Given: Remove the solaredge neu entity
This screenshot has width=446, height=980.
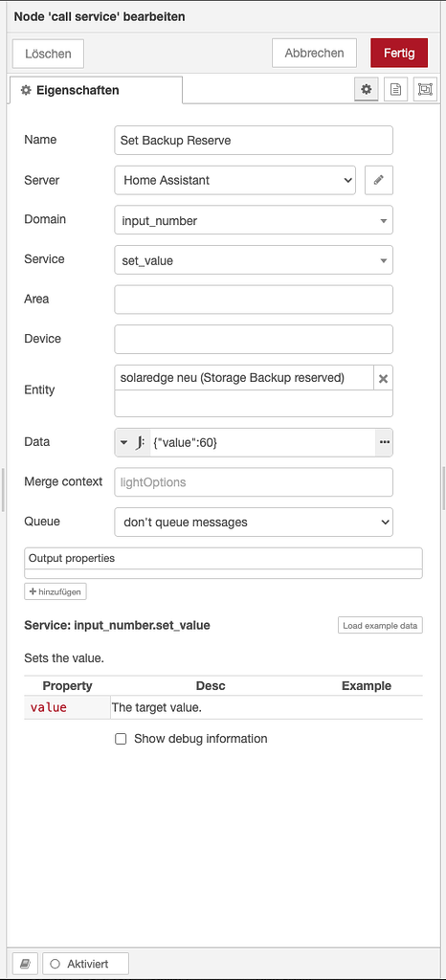Looking at the screenshot, I should [384, 379].
